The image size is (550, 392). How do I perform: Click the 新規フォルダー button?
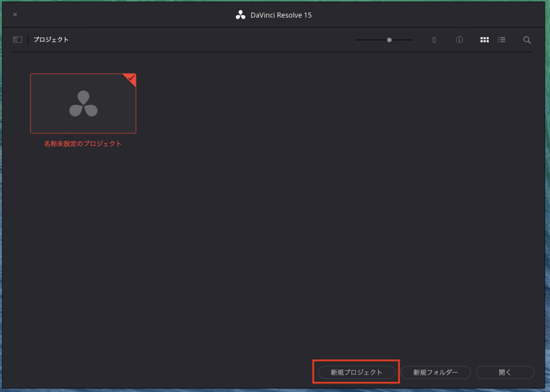(436, 372)
